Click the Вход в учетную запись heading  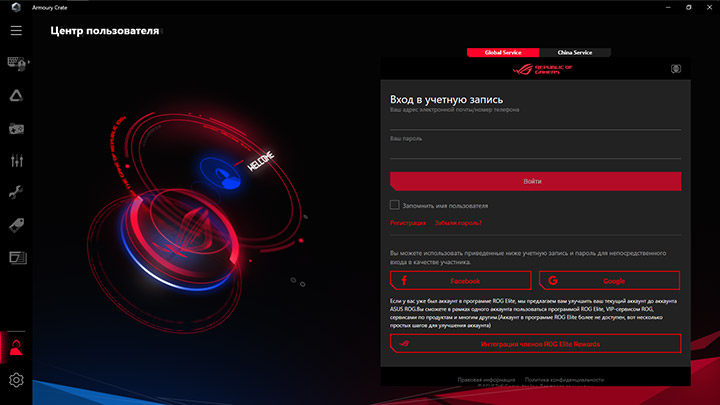click(x=446, y=99)
